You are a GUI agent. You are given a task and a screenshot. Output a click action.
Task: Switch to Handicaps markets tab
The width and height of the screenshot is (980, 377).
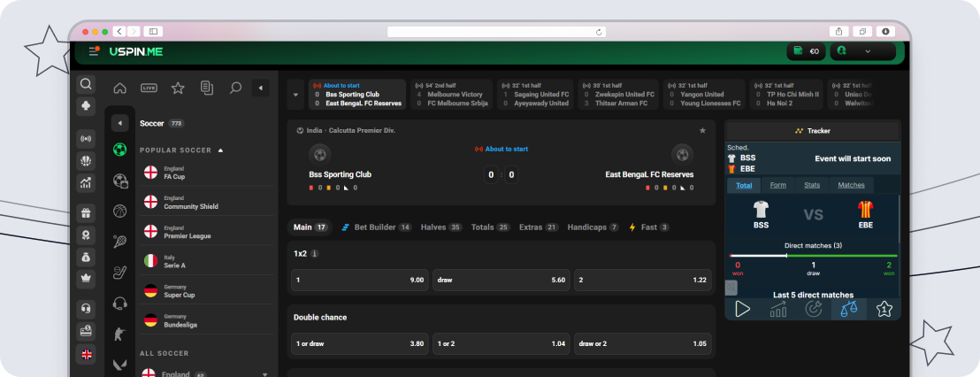pyautogui.click(x=593, y=227)
